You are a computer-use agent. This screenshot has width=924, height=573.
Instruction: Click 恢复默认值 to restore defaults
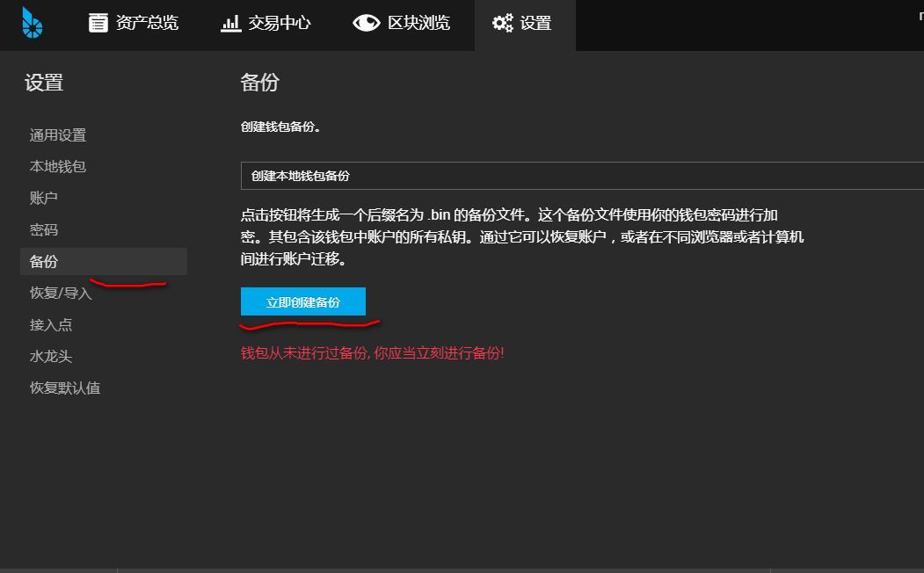(x=65, y=388)
